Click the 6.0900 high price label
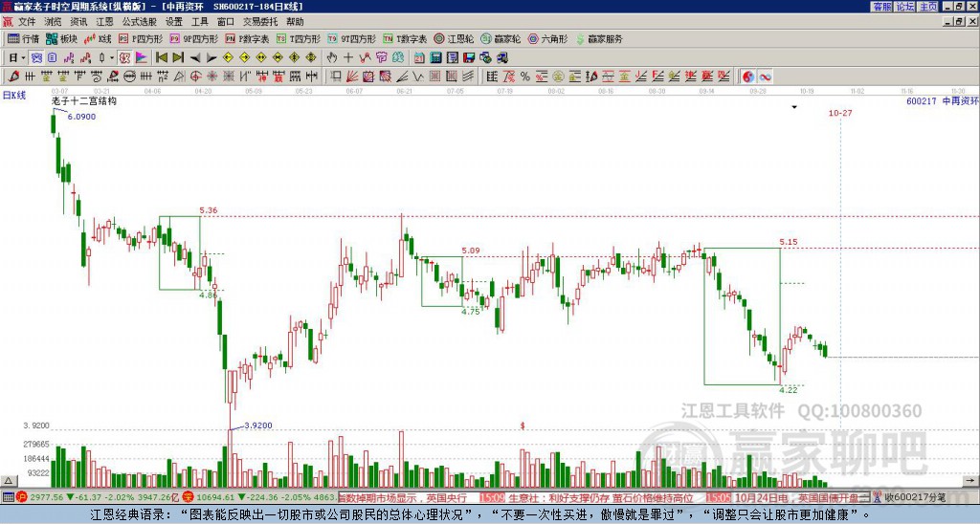This screenshot has width=980, height=524. pyautogui.click(x=81, y=117)
